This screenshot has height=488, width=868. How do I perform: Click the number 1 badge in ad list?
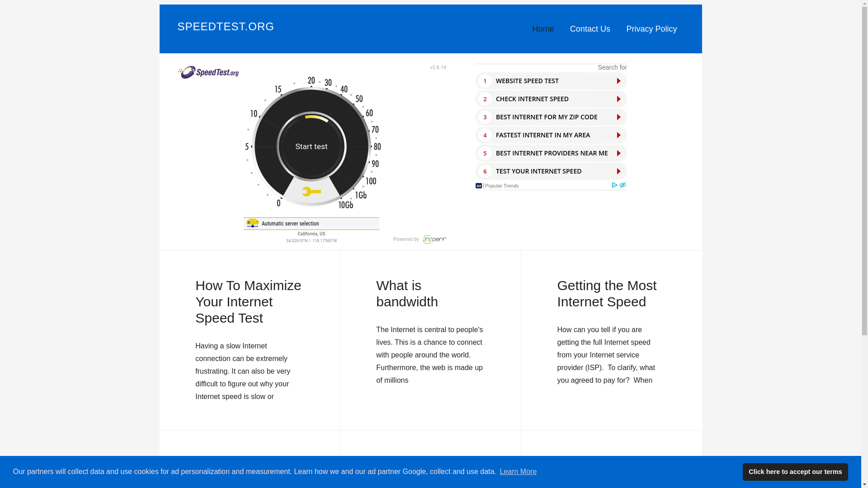click(485, 81)
